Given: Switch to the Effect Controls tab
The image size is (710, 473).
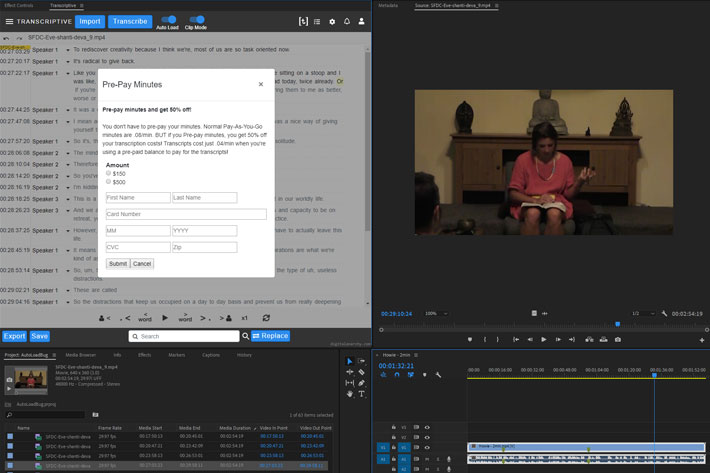Looking at the screenshot, I should pyautogui.click(x=19, y=5).
